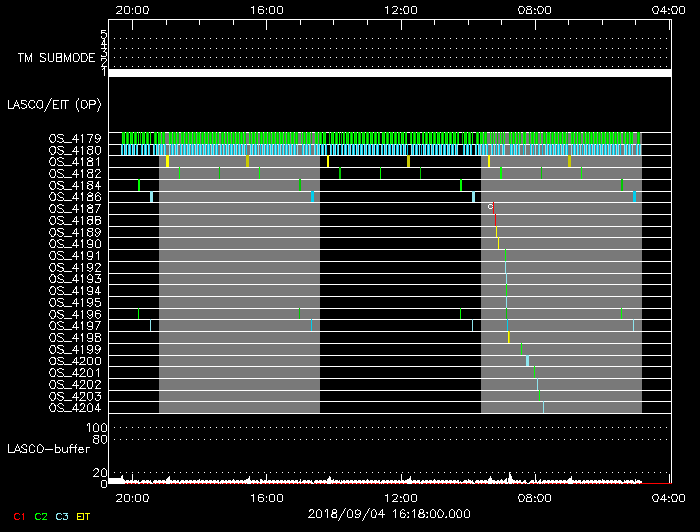The height and width of the screenshot is (532, 700).
Task: Click the cyan marker in OS_4200 row
Action: click(x=527, y=361)
